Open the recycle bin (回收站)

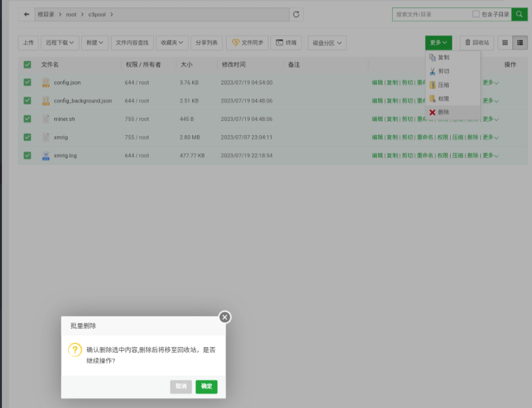(x=477, y=43)
